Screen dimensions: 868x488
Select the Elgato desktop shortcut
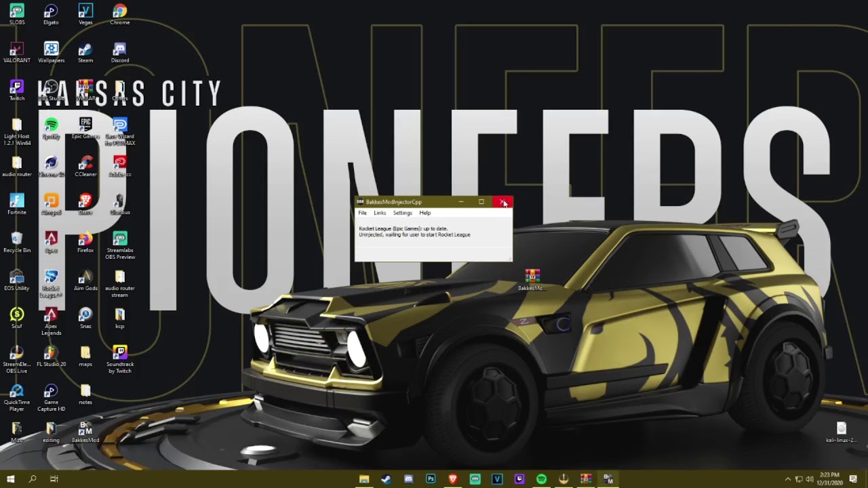pyautogui.click(x=51, y=14)
